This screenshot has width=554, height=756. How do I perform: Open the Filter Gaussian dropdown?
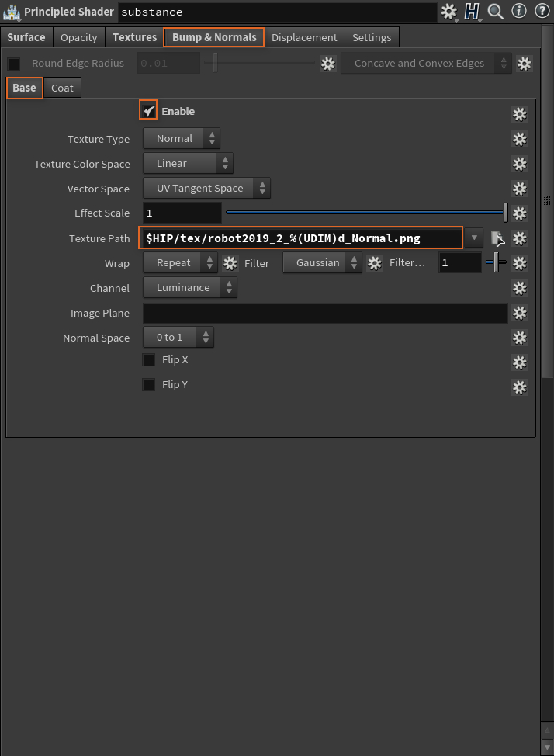click(322, 263)
